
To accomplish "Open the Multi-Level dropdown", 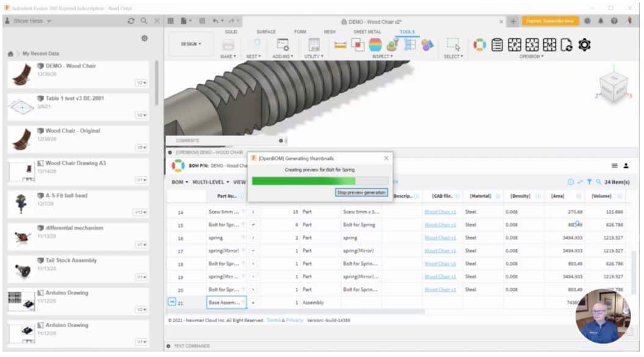I will (x=211, y=182).
